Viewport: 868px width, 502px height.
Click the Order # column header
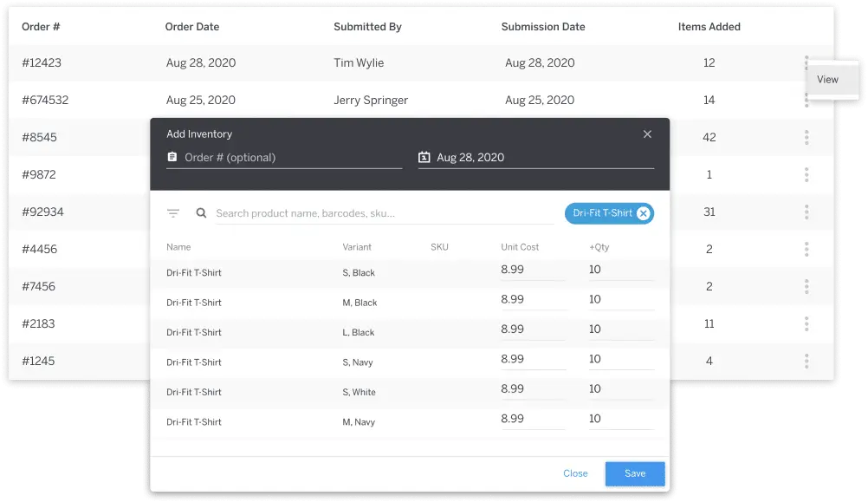(41, 27)
